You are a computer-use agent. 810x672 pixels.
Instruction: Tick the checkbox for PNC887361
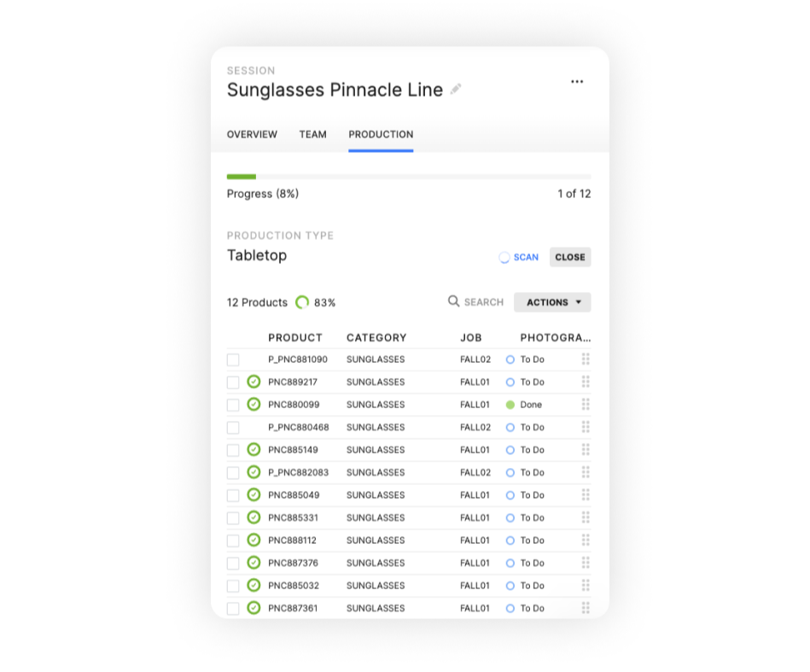(x=231, y=608)
